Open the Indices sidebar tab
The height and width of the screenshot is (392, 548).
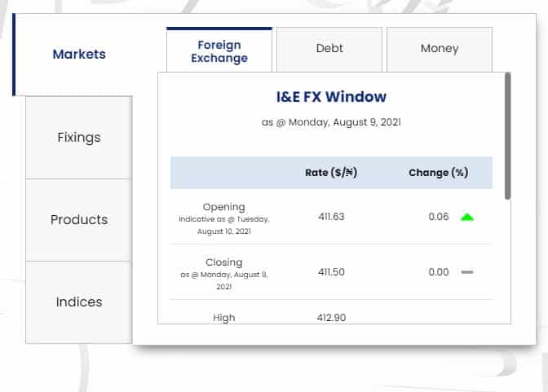(79, 302)
